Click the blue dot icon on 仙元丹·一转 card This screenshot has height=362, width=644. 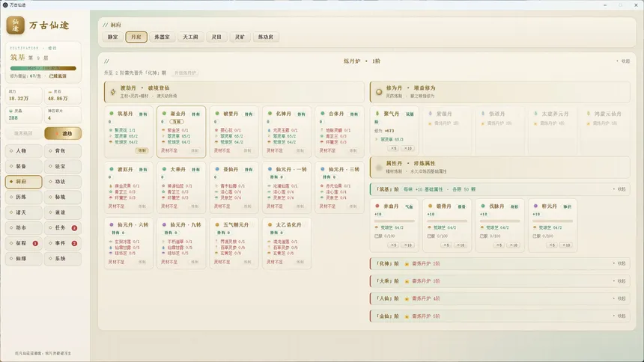[x=270, y=169]
